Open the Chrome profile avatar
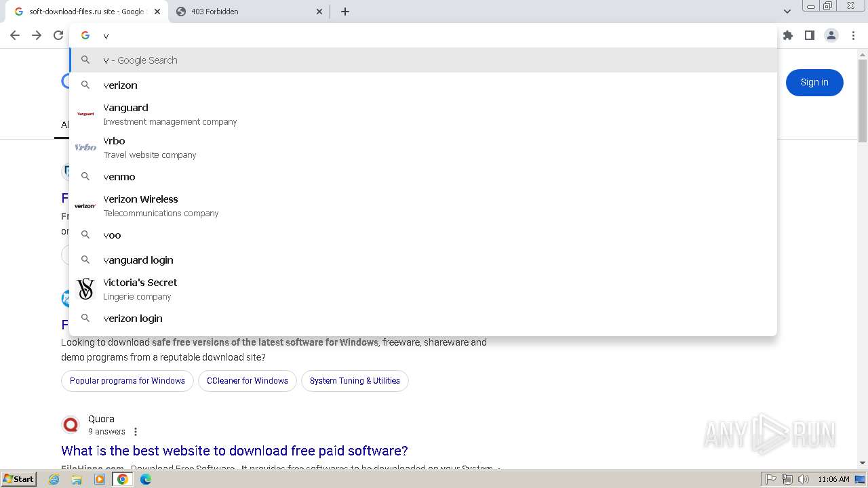Image resolution: width=868 pixels, height=488 pixels. 831,35
